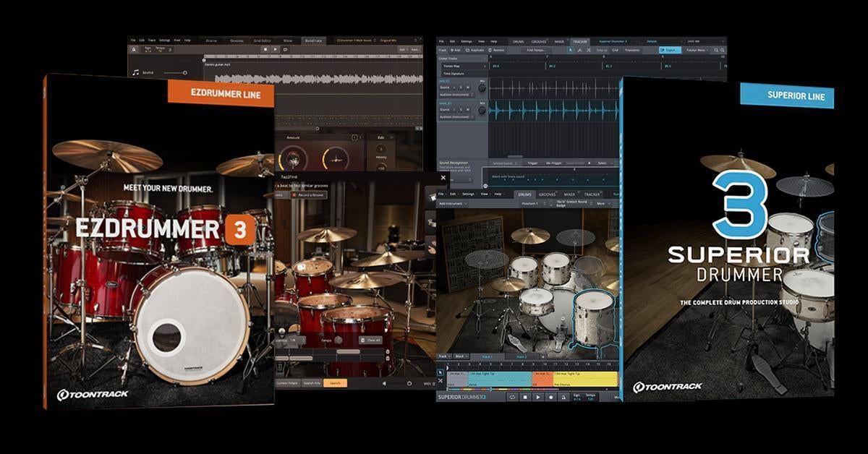The image size is (868, 454).
Task: Solo the snare track in the Tracker
Action: [x=461, y=110]
